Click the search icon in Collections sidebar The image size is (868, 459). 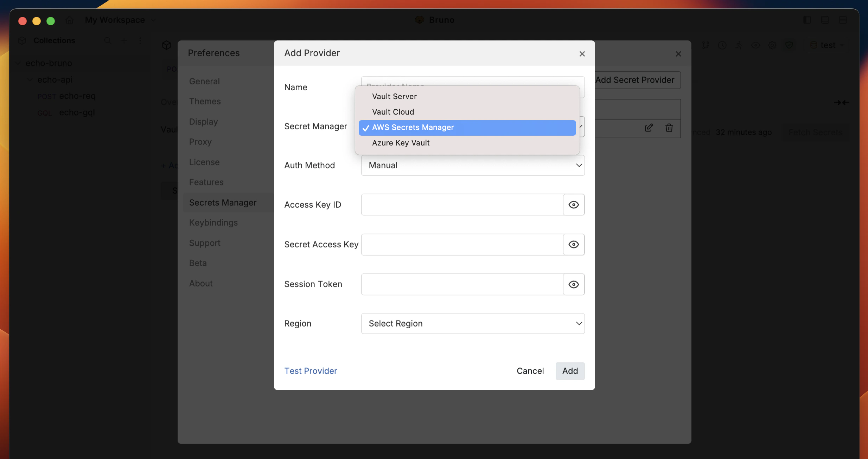pos(108,40)
